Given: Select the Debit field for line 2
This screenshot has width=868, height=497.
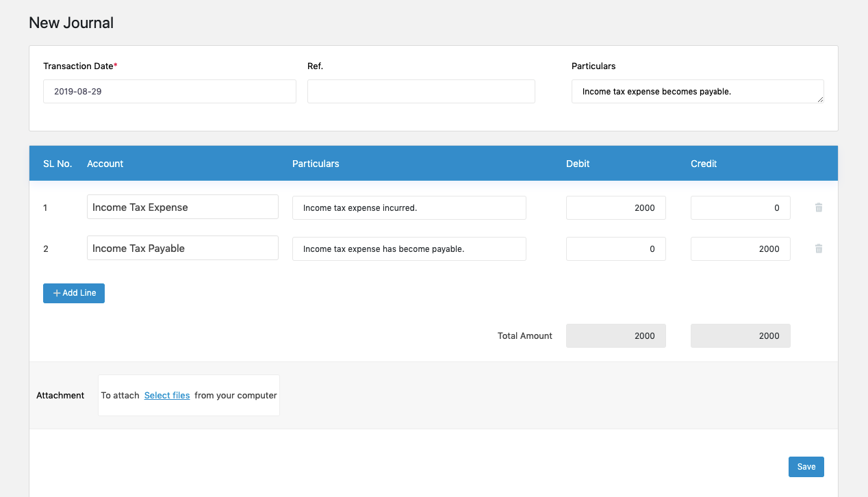Looking at the screenshot, I should (x=615, y=249).
